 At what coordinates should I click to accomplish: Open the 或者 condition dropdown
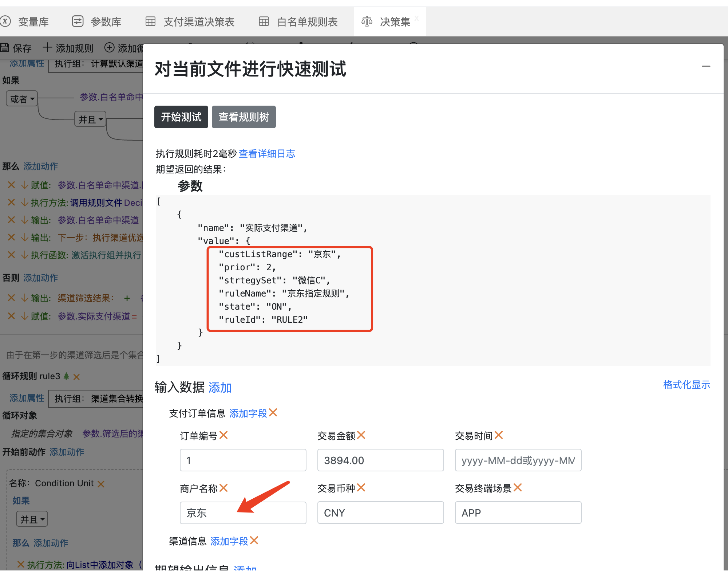[x=22, y=99]
